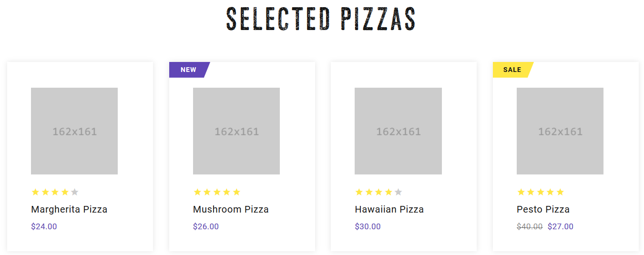Click the $24.00 price of Margherita Pizza

(x=44, y=226)
